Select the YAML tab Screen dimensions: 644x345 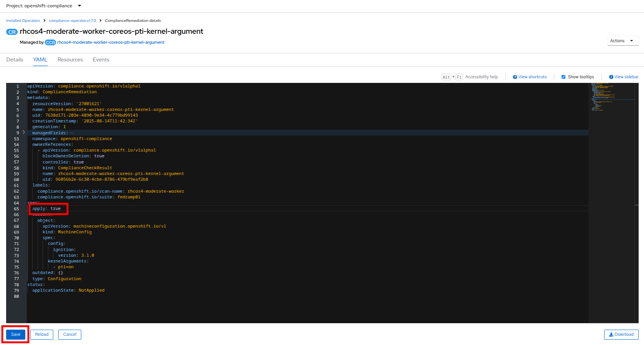click(x=40, y=59)
